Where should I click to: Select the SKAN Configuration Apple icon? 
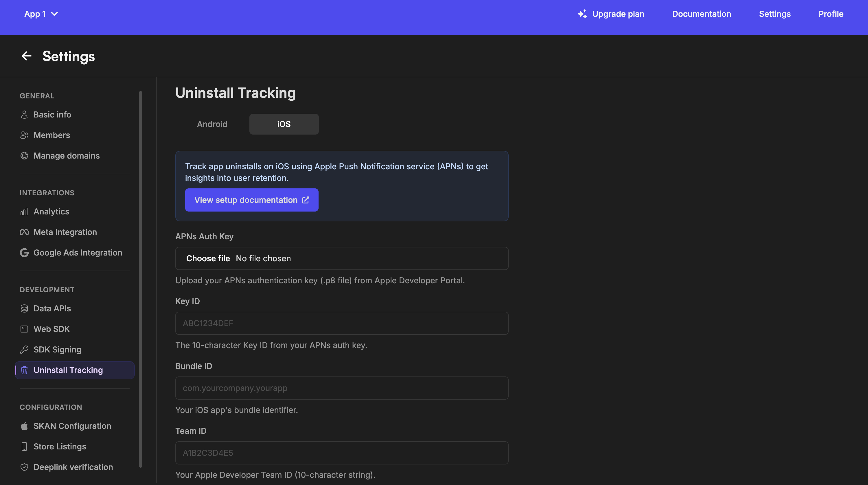[24, 426]
